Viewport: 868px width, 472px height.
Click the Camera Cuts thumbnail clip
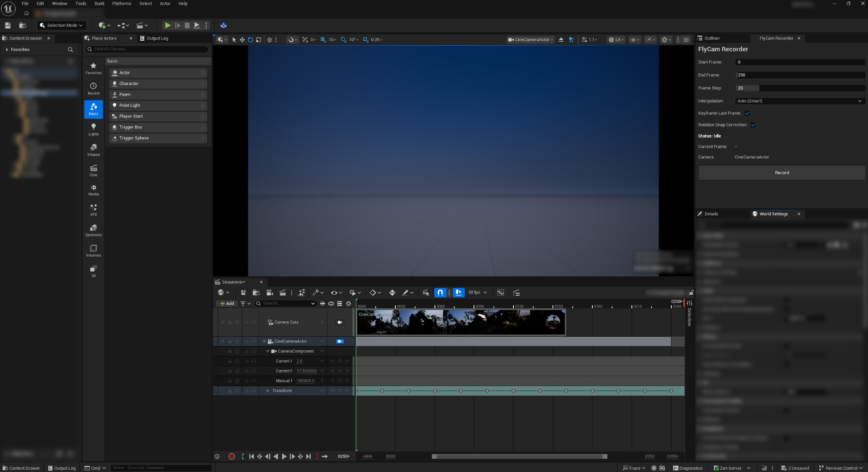pos(461,322)
